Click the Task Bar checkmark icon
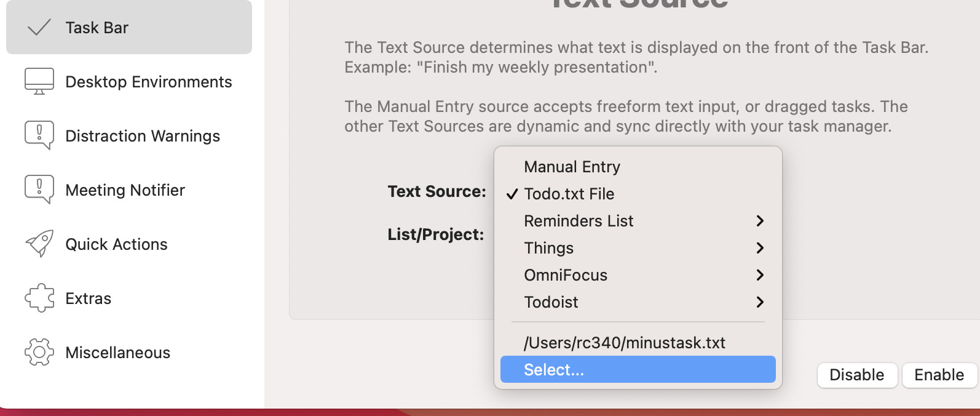Screen dimensions: 980x416 tap(39, 28)
